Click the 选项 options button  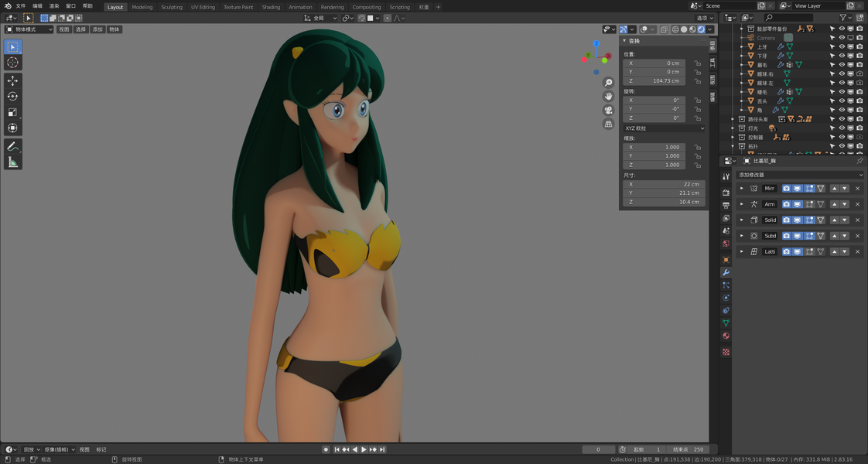pos(705,19)
